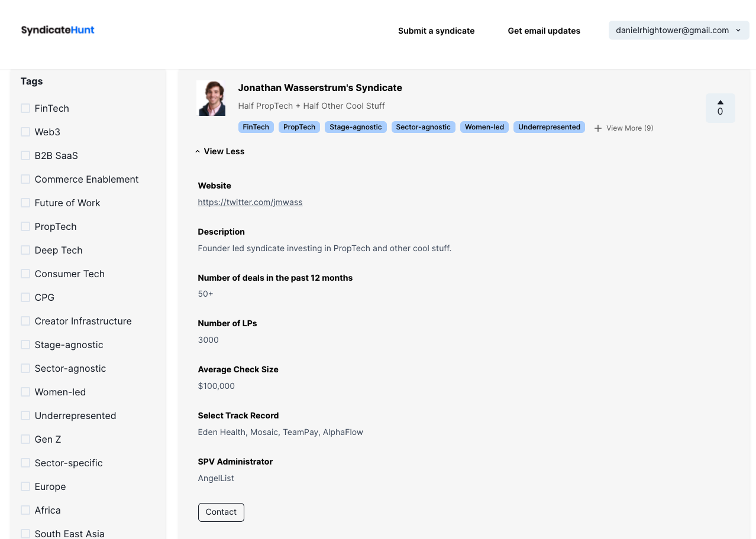Image resolution: width=756 pixels, height=539 pixels.
Task: Check the South East Asia filter
Action: tap(25, 534)
